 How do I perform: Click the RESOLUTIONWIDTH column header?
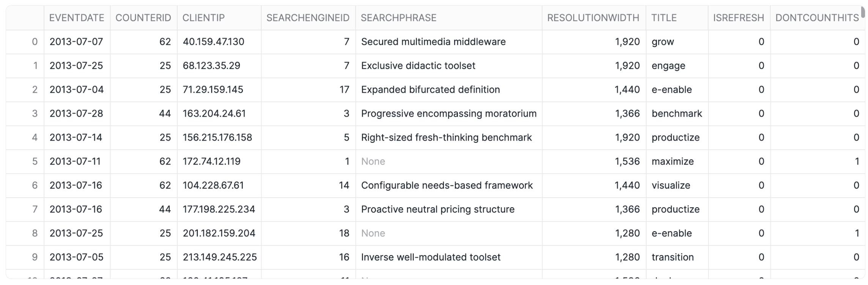tap(593, 18)
